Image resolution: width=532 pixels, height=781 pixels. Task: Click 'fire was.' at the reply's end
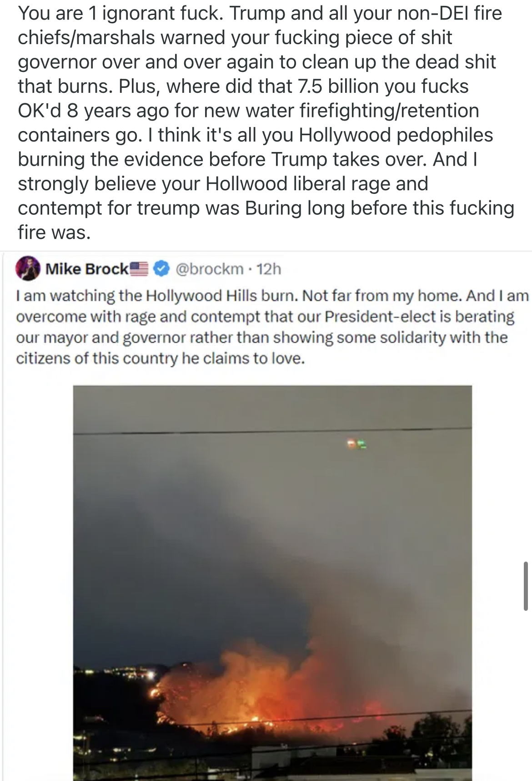[x=54, y=233]
